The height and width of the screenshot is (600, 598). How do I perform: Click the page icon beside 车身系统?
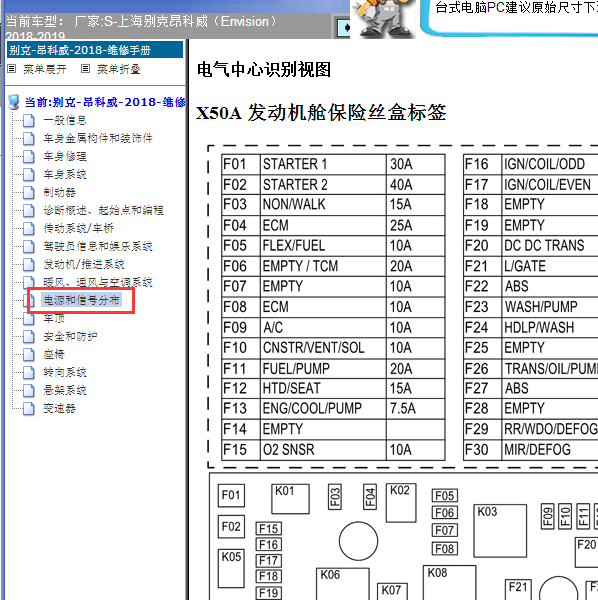click(x=29, y=174)
